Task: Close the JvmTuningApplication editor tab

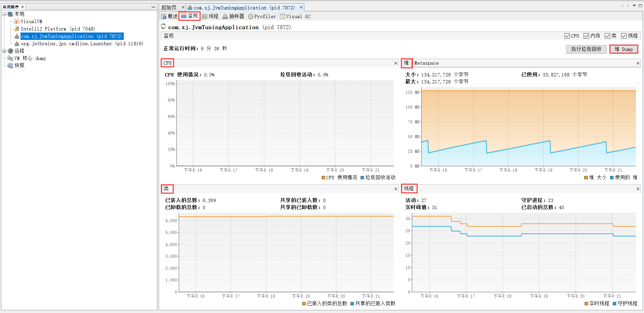Action: (301, 7)
